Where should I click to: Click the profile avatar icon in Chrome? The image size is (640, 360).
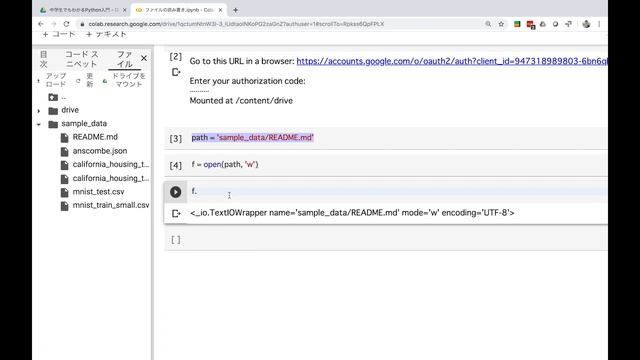click(x=586, y=24)
